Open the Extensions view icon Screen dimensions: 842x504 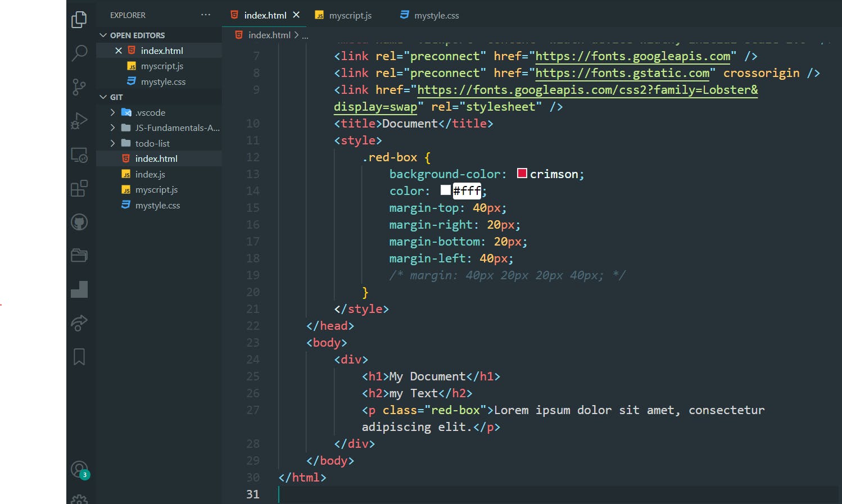click(79, 188)
